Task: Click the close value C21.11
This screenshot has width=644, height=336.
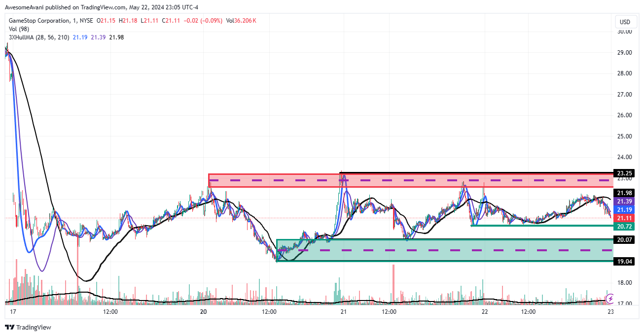Action: (x=170, y=21)
